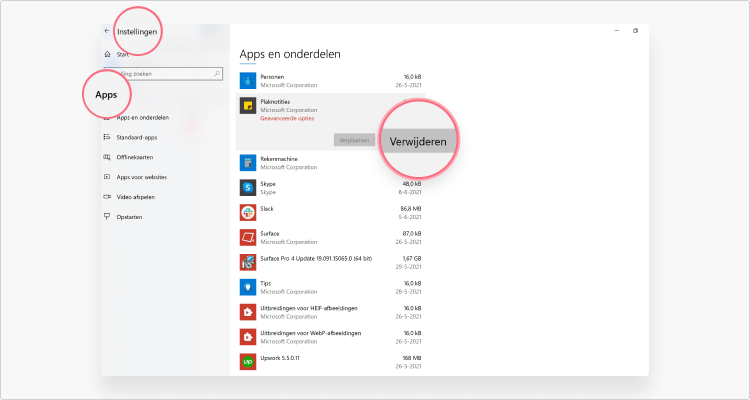
Task: Click the Plaknotities sticky note icon
Action: 248,106
